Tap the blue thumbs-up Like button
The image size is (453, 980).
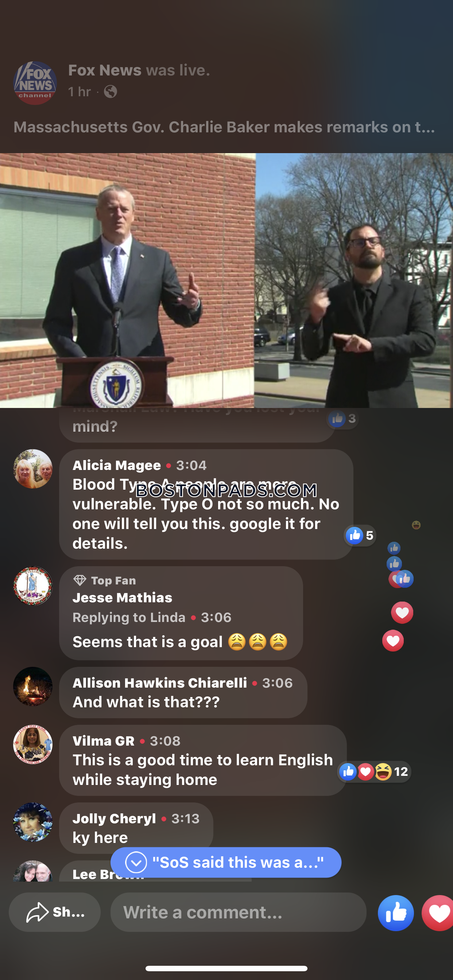[395, 913]
